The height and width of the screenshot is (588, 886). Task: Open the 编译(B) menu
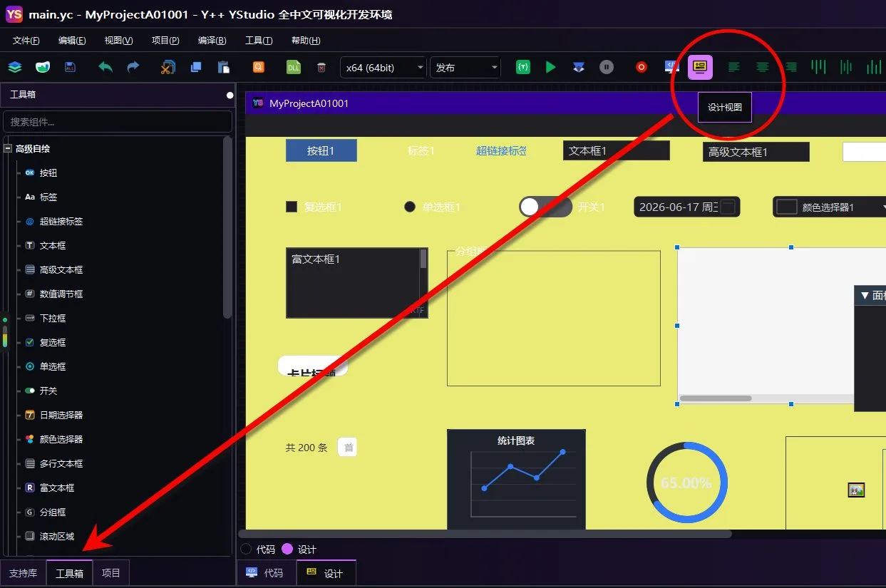(x=212, y=41)
